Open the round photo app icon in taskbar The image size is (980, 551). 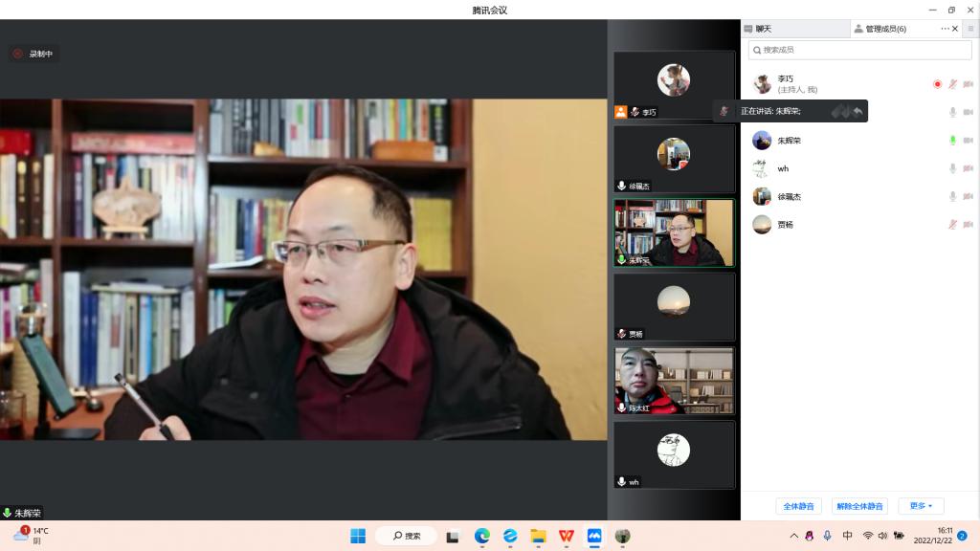(x=622, y=536)
